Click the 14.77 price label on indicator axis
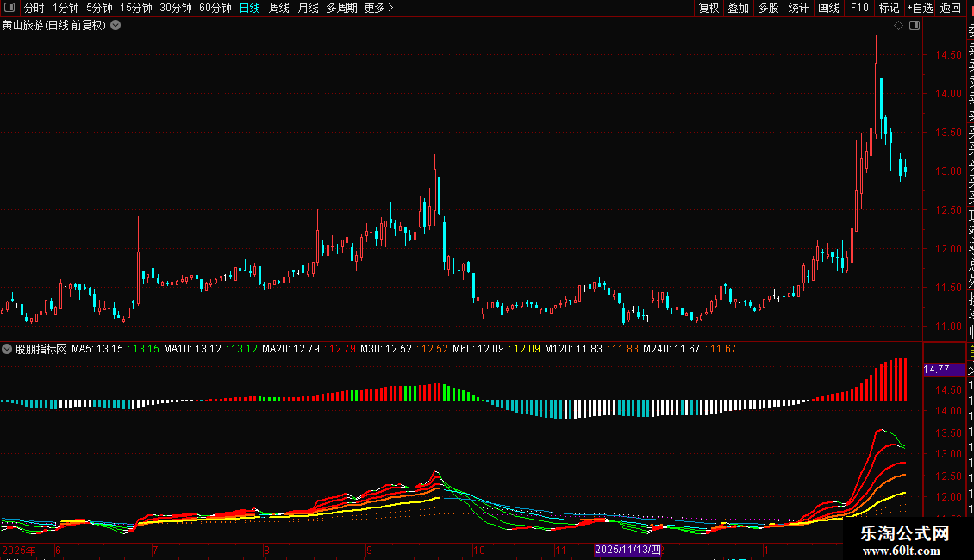The width and height of the screenshot is (974, 560). coord(937,370)
